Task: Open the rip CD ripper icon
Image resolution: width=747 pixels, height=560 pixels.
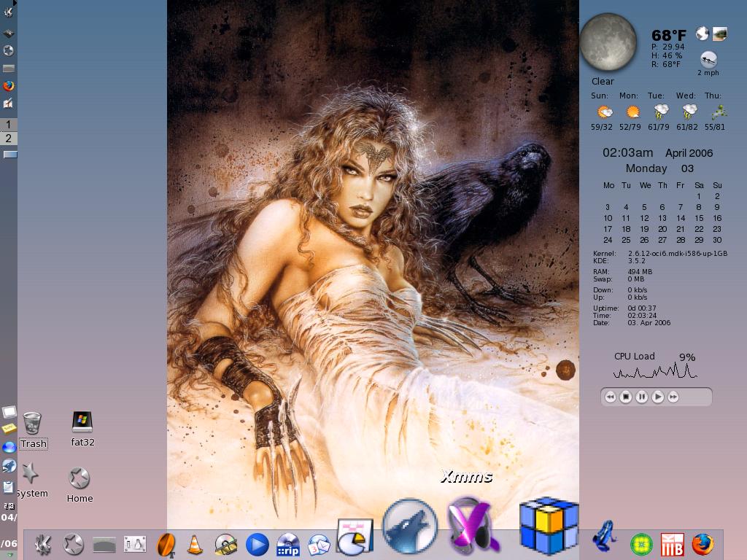Action: [288, 545]
